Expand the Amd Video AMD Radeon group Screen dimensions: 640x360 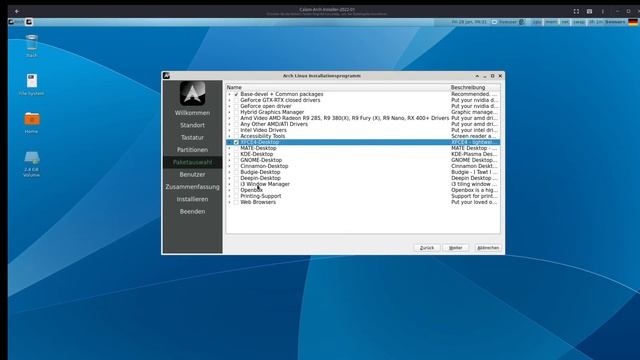(x=229, y=118)
